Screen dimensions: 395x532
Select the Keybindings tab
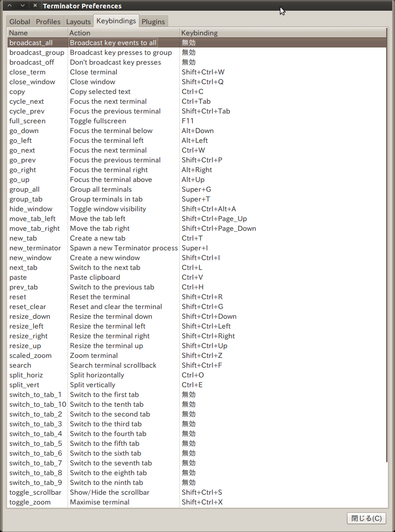[116, 20]
